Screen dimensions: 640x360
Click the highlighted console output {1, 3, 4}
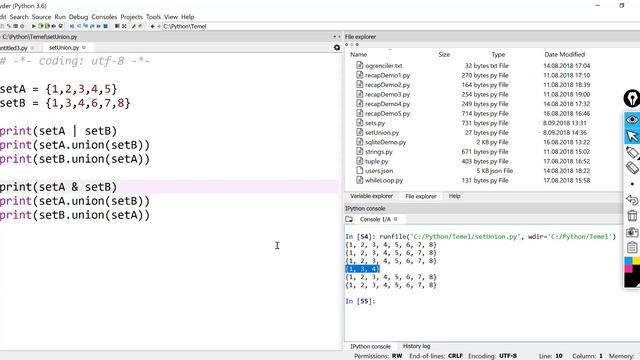(362, 269)
